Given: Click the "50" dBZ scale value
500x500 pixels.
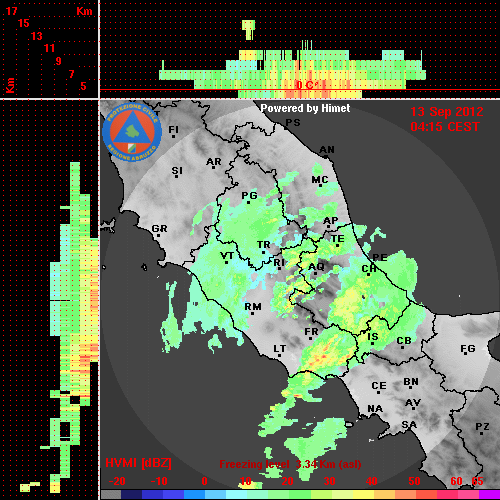Looking at the screenshot, I should (x=414, y=481).
